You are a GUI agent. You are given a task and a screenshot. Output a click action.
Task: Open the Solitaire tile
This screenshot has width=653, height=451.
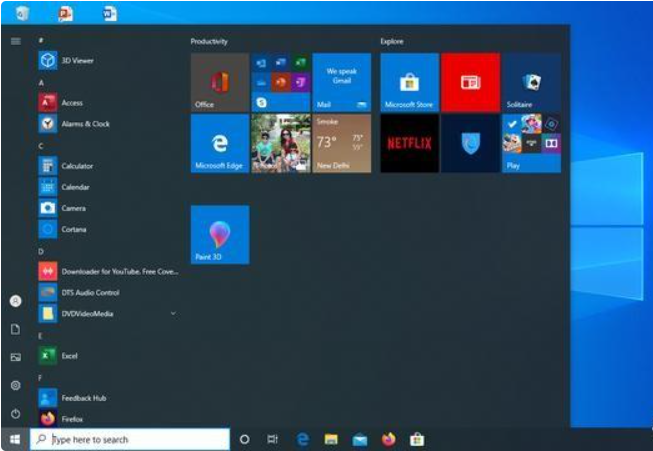531,82
